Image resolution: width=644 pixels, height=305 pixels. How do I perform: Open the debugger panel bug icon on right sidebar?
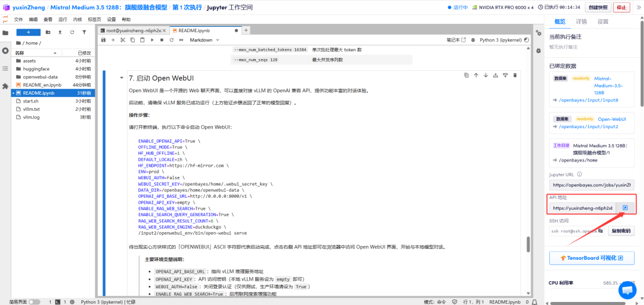point(538,51)
